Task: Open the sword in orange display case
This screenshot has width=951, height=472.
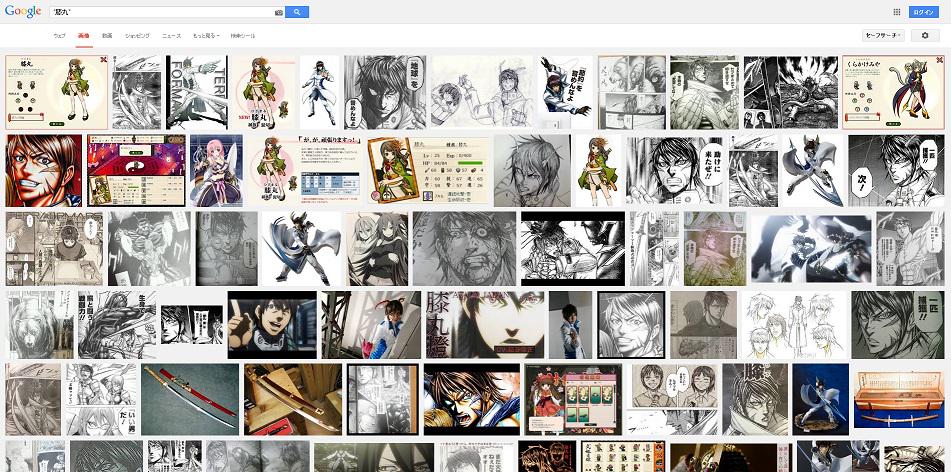Action: click(899, 399)
